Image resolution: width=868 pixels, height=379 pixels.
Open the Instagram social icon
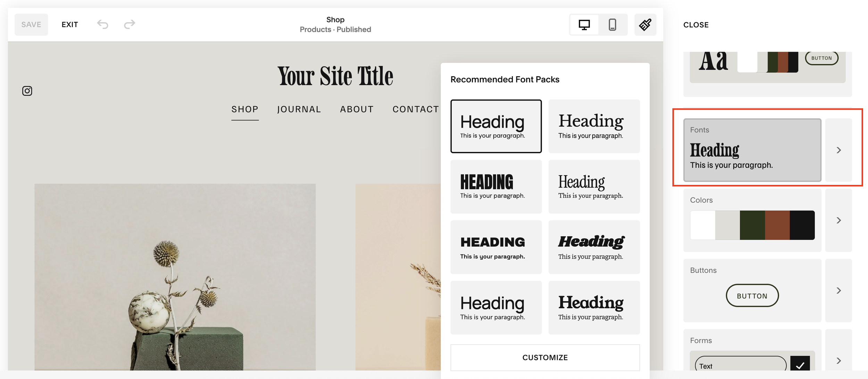tap(27, 91)
